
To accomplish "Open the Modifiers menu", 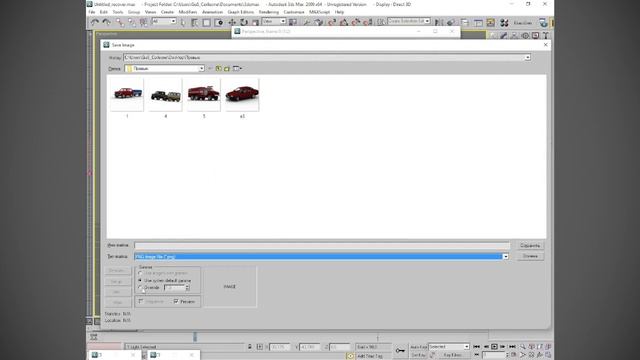I will click(188, 12).
